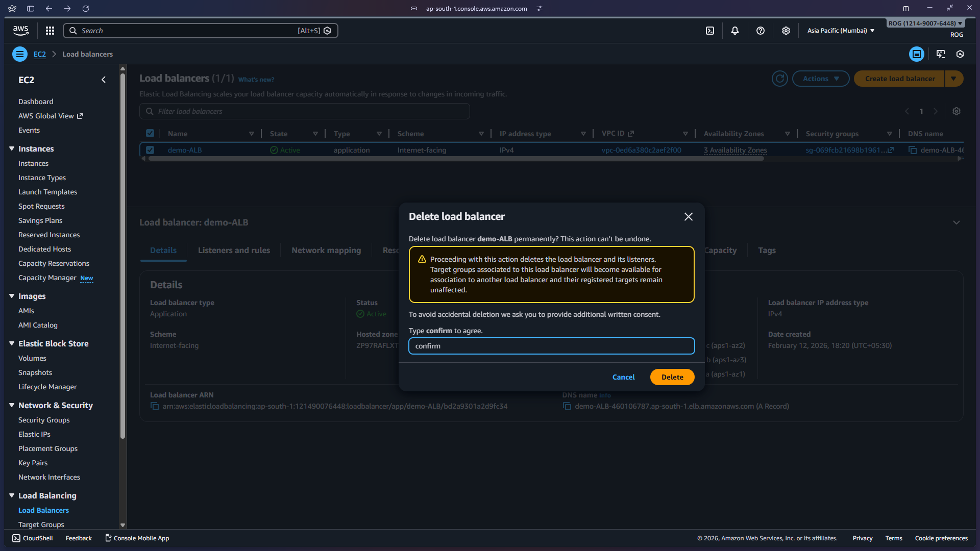This screenshot has width=980, height=551.
Task: Refresh the load balancers list
Action: (x=780, y=79)
